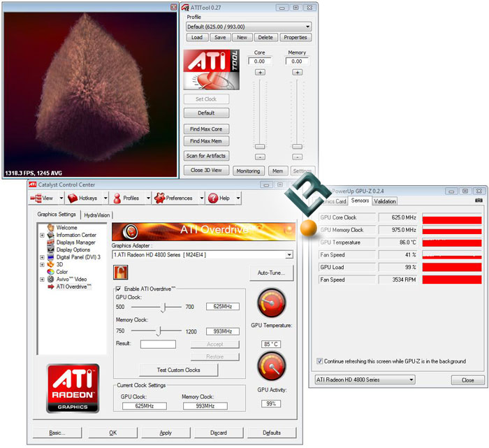Click the Monitoring button in ATITool

click(248, 171)
